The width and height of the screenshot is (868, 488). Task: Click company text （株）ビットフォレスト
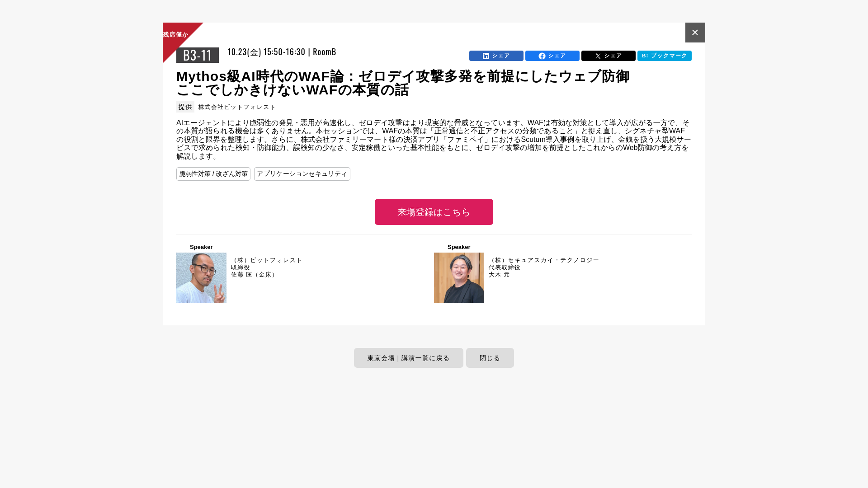tap(267, 260)
